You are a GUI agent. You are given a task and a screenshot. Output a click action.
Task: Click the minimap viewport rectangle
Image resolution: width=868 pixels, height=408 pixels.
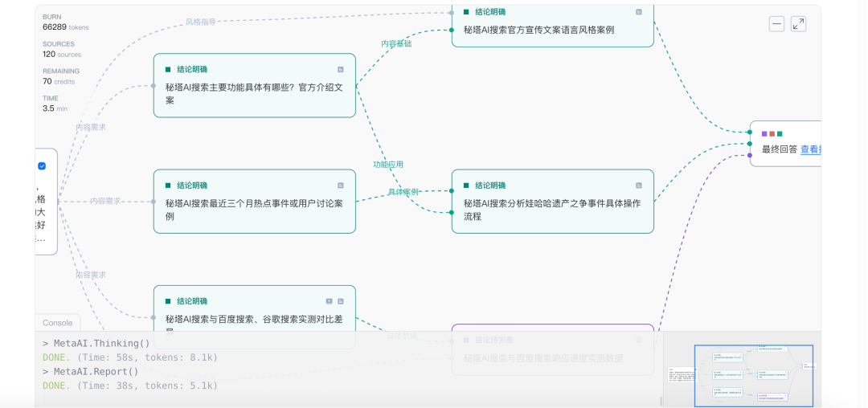point(754,375)
